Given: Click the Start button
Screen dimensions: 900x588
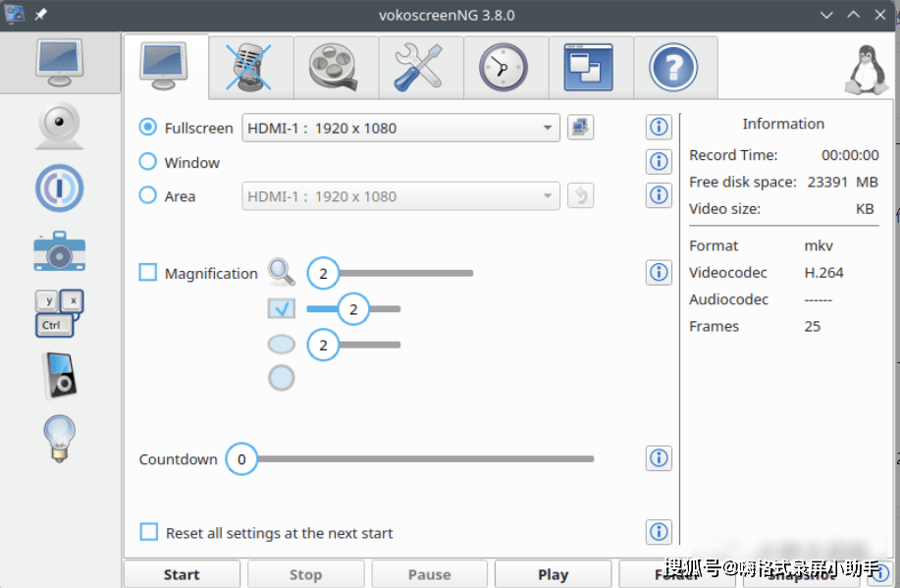Looking at the screenshot, I should [182, 574].
